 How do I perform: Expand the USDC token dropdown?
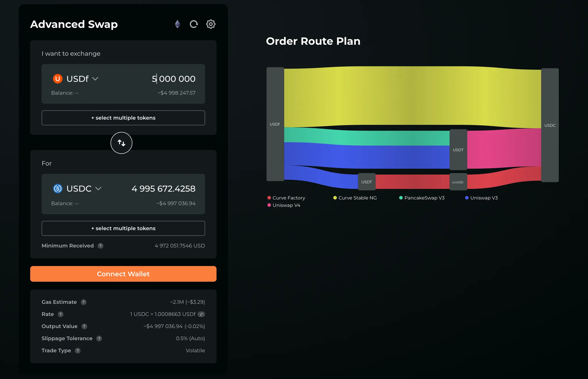tap(98, 188)
